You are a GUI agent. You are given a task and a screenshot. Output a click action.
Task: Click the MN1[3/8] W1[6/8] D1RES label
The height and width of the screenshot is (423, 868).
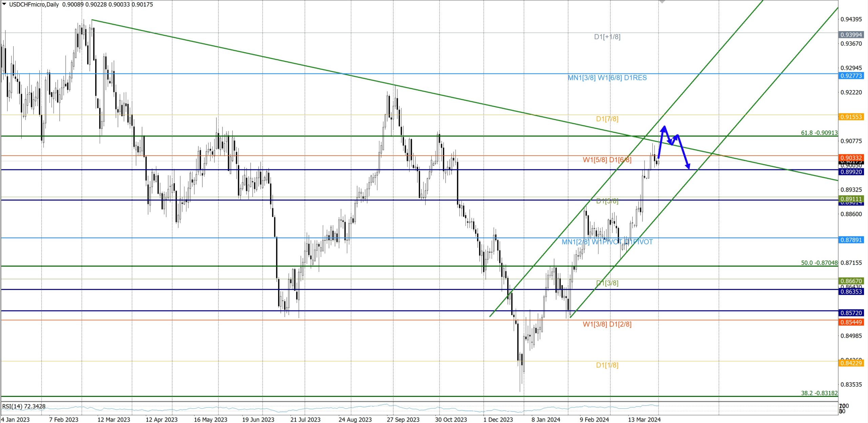(x=607, y=78)
